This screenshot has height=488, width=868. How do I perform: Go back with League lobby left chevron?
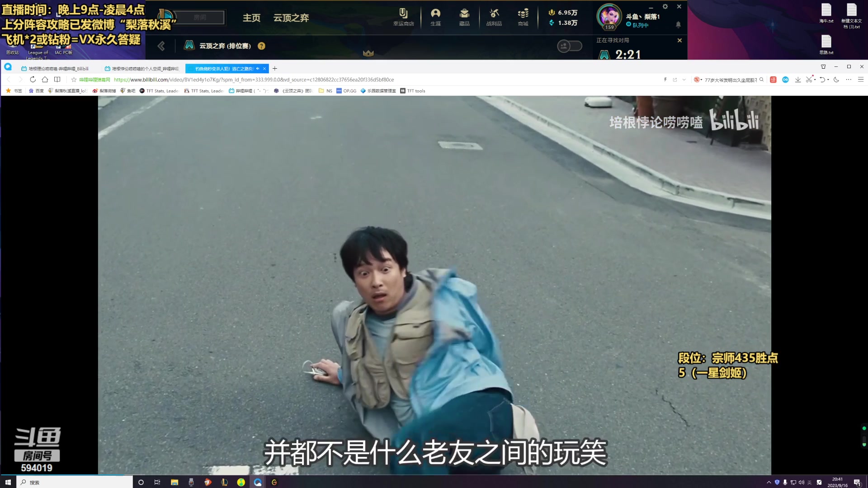coord(161,46)
